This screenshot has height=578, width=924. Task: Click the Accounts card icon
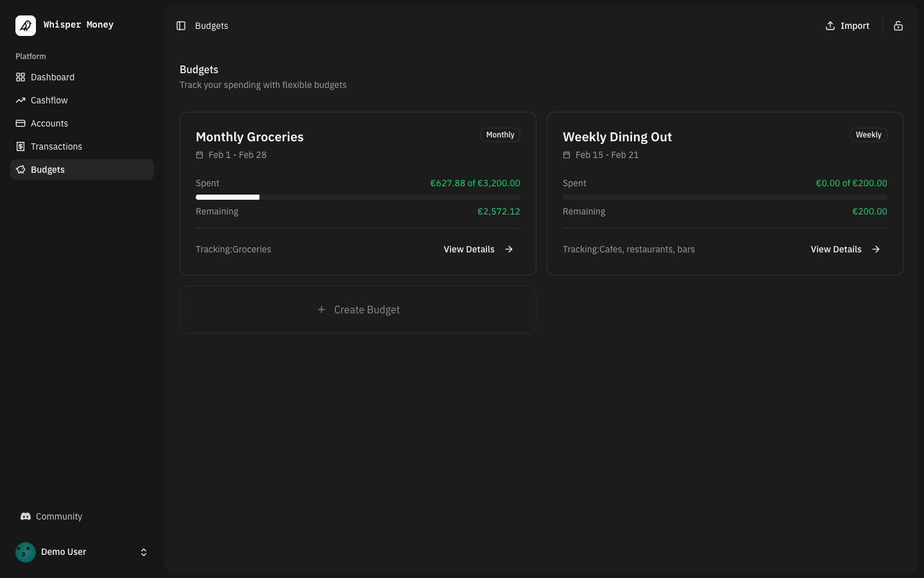pos(21,123)
